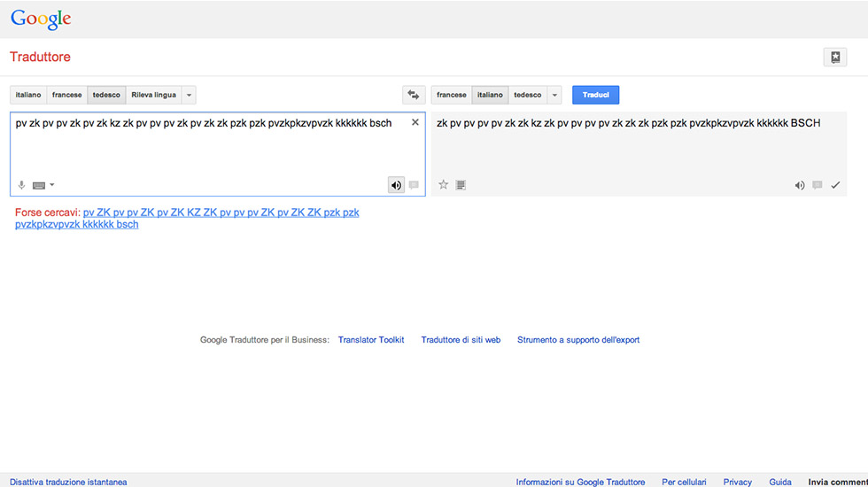Choose francese as target language

coord(452,95)
